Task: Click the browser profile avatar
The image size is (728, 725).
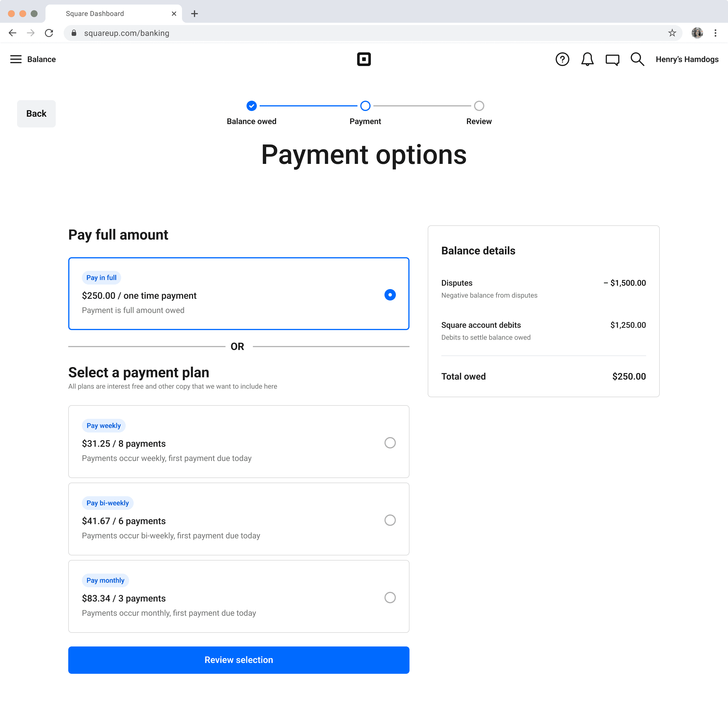Action: (x=697, y=33)
